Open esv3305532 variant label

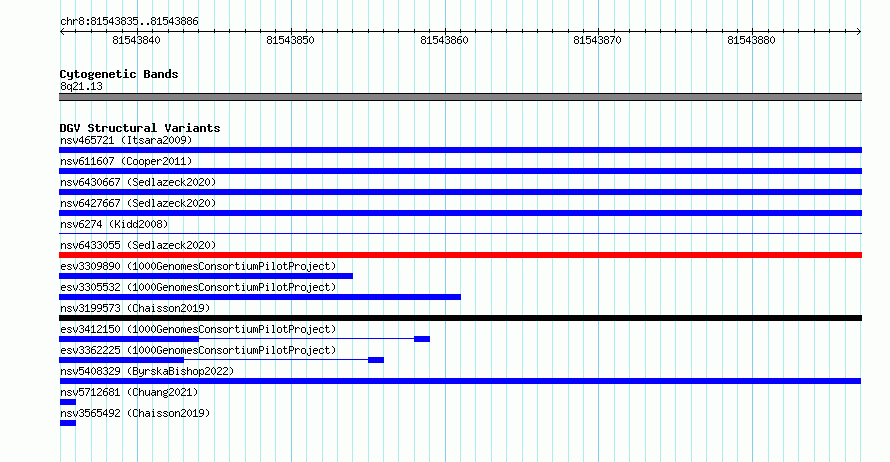[x=198, y=287]
